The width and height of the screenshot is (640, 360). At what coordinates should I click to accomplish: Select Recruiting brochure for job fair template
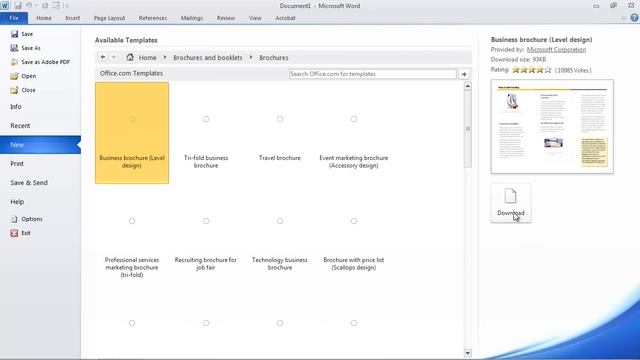tap(206, 235)
